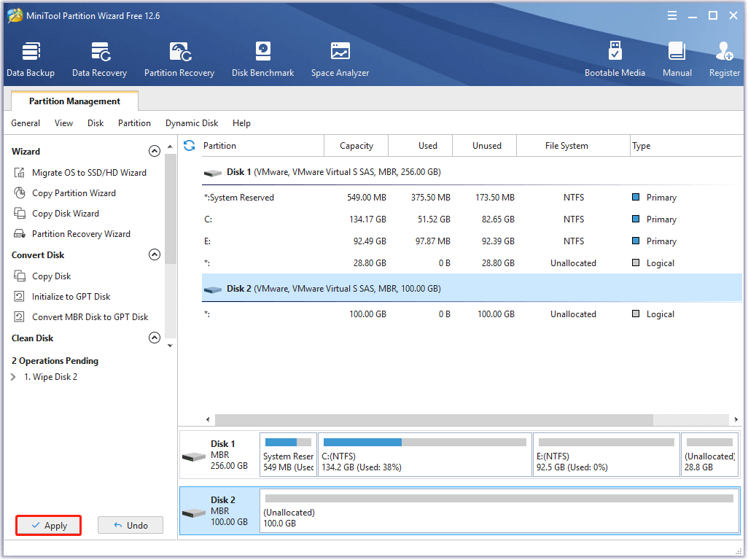
Task: Open the Manual
Action: (x=677, y=60)
